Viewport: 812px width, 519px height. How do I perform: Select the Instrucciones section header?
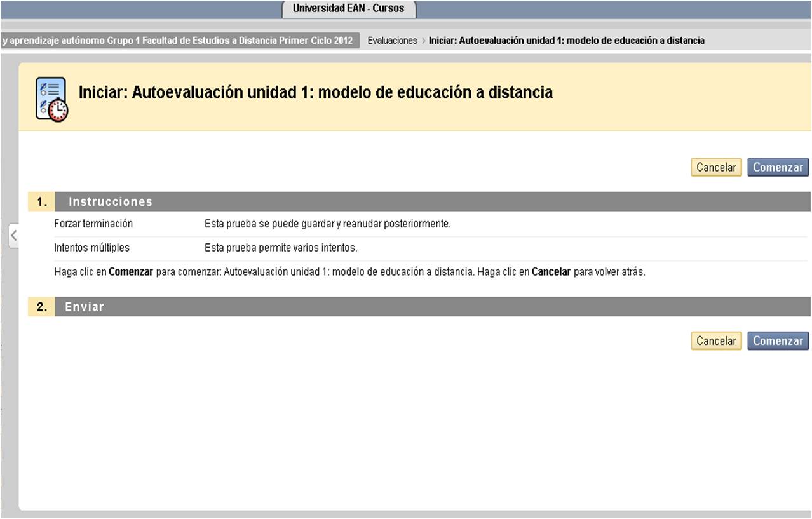click(x=111, y=202)
